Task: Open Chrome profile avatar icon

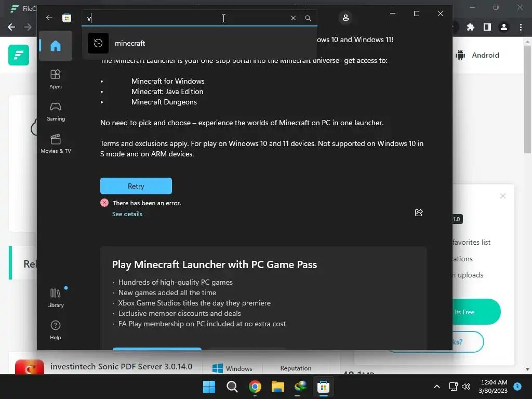Action: (504, 27)
